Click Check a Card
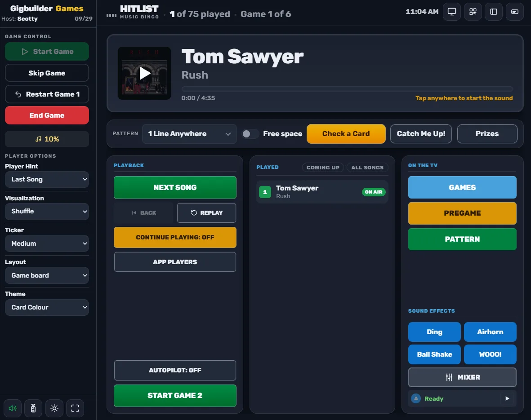The image size is (531, 420). click(x=346, y=134)
